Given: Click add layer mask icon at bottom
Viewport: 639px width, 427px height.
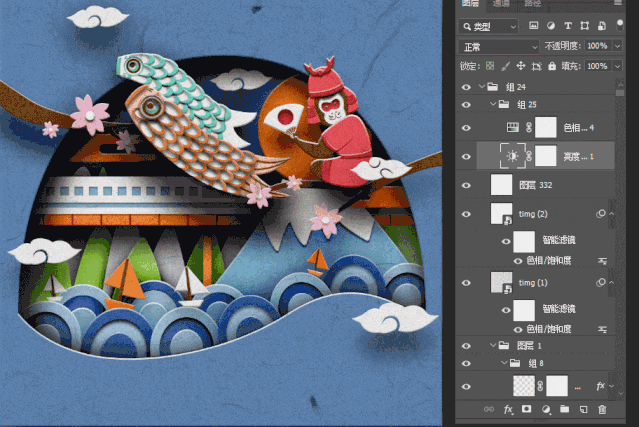Looking at the screenshot, I should coord(527,409).
